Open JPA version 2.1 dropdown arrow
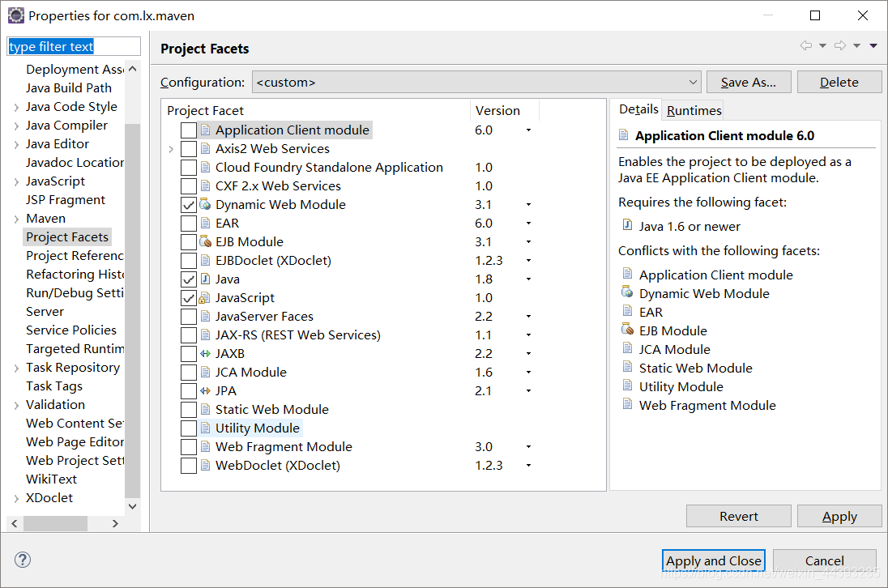The image size is (888, 588). click(528, 390)
